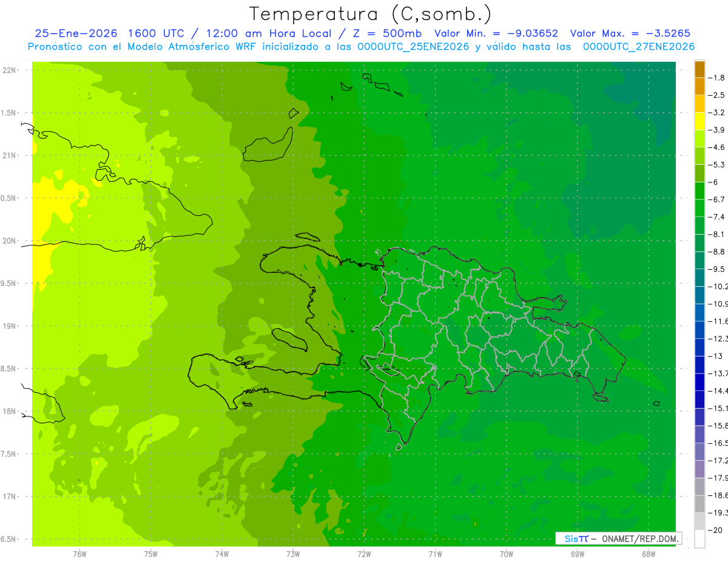Click the 'Valor Max. = -3.5265' value

(631, 33)
